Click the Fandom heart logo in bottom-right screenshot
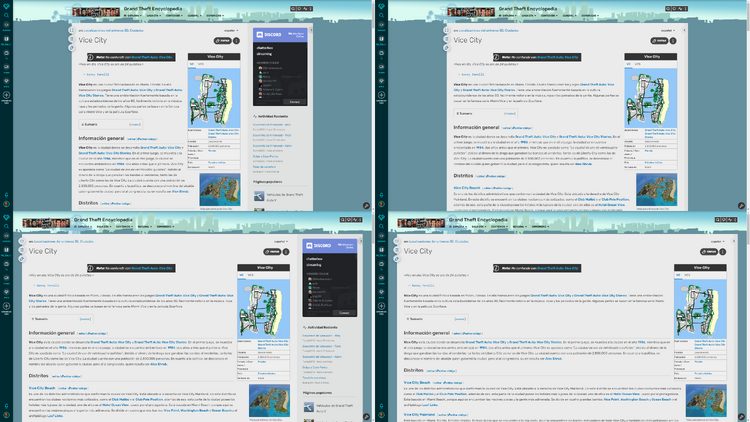Image resolution: width=750 pixels, height=422 pixels. pos(381,217)
